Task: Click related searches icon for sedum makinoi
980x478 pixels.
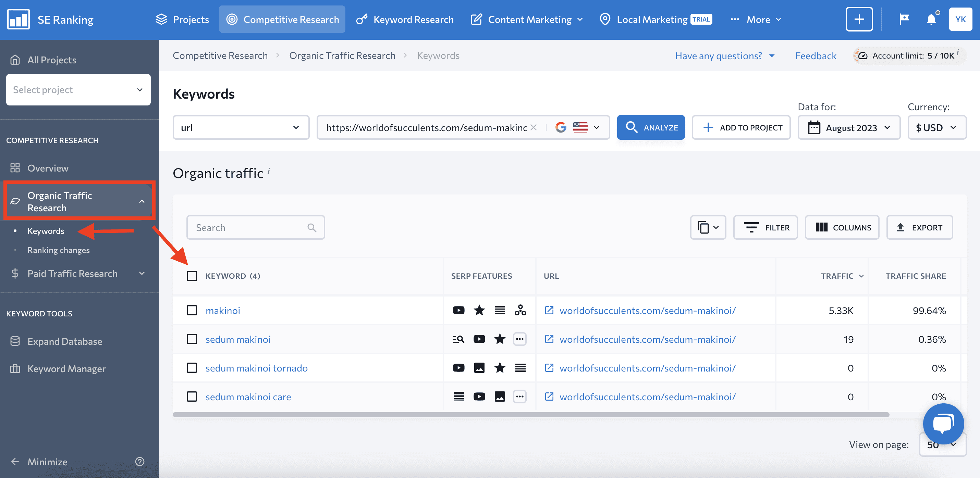Action: [x=458, y=339]
